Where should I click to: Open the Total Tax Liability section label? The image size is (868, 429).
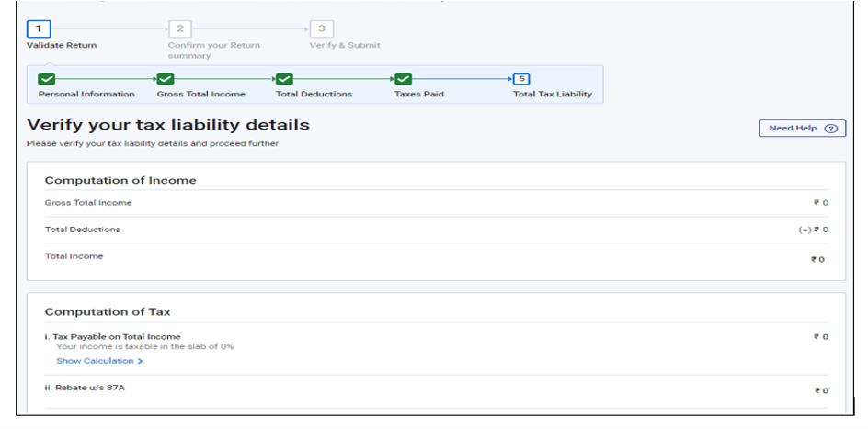pyautogui.click(x=552, y=94)
